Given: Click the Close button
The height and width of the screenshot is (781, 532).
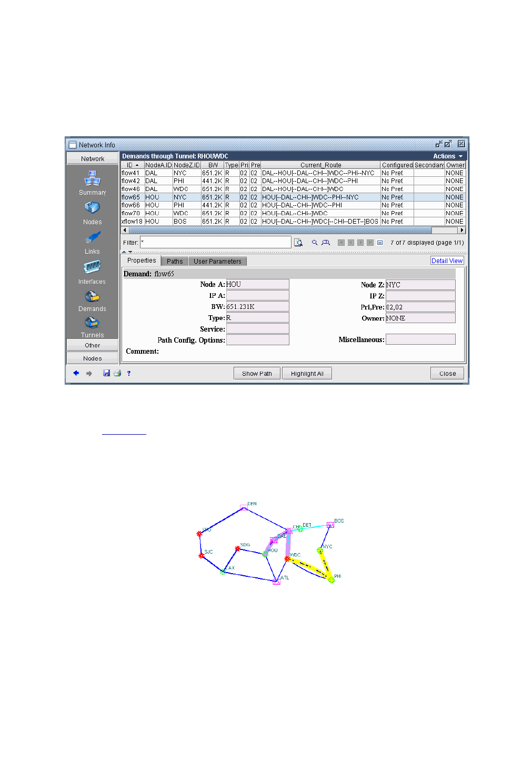Looking at the screenshot, I should tap(448, 374).
